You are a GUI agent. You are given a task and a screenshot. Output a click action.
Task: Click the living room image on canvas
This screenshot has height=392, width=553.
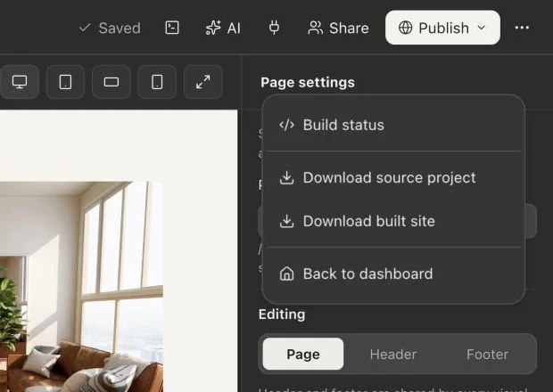pyautogui.click(x=81, y=287)
